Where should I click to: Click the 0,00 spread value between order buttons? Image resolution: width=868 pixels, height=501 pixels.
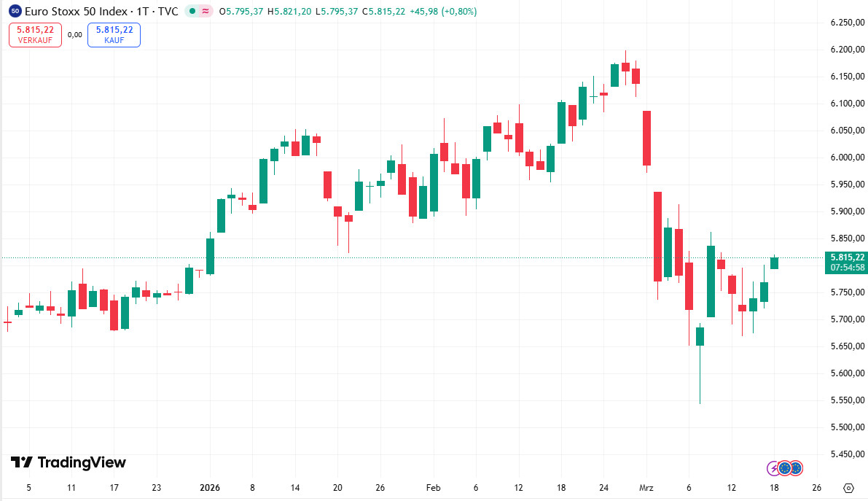(75, 34)
